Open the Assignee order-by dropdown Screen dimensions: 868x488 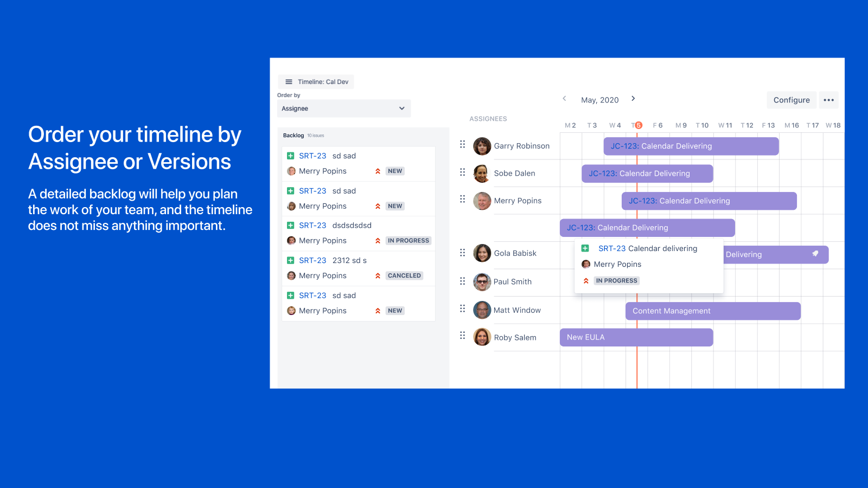click(343, 108)
